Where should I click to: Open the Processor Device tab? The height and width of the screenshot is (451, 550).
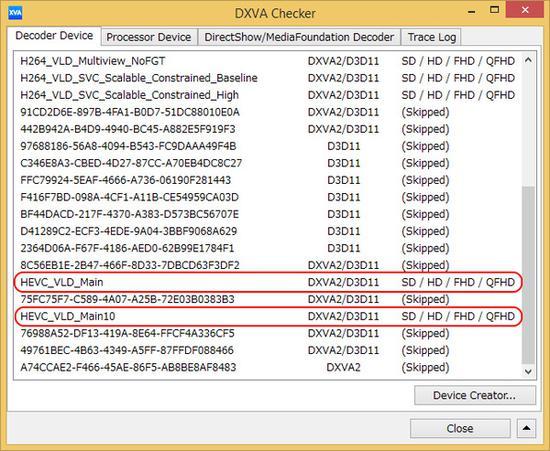(x=149, y=37)
